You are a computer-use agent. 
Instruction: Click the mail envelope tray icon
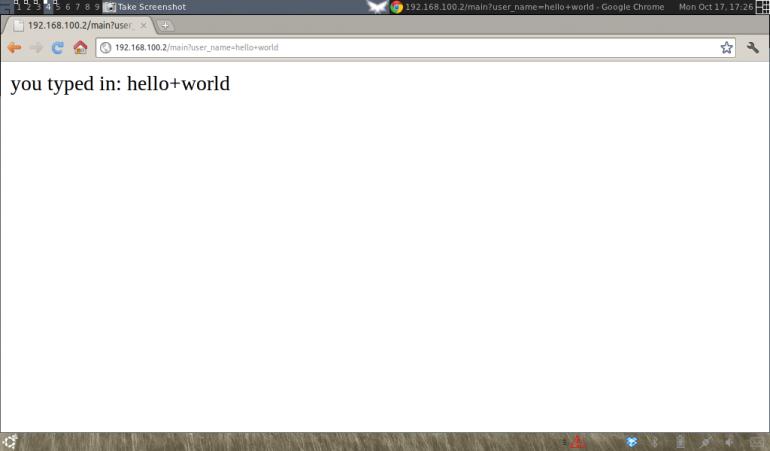pos(758,443)
